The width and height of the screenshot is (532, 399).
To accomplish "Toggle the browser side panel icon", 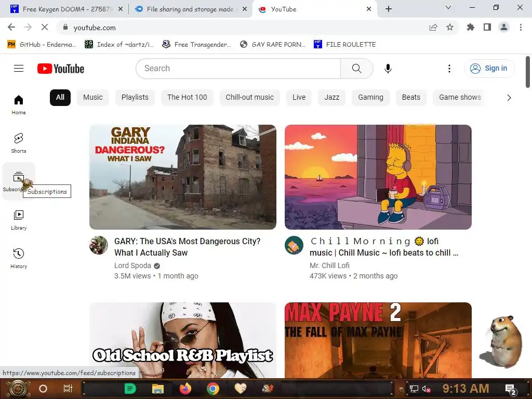I will (487, 28).
